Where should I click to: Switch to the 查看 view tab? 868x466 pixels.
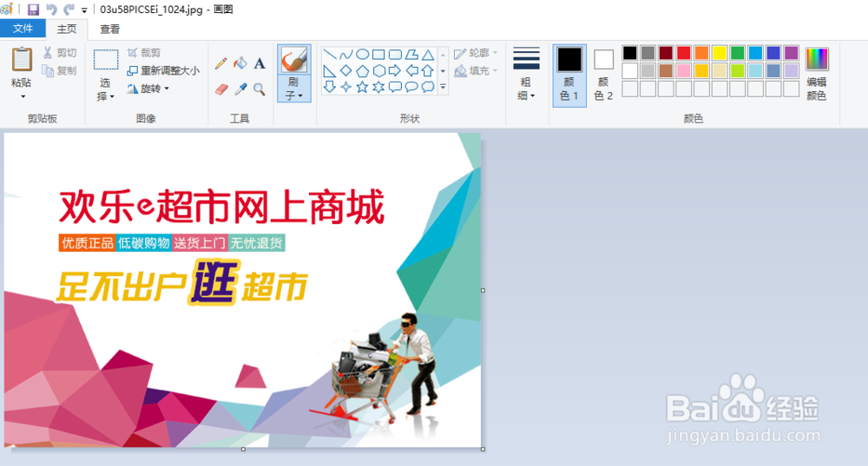pos(109,29)
